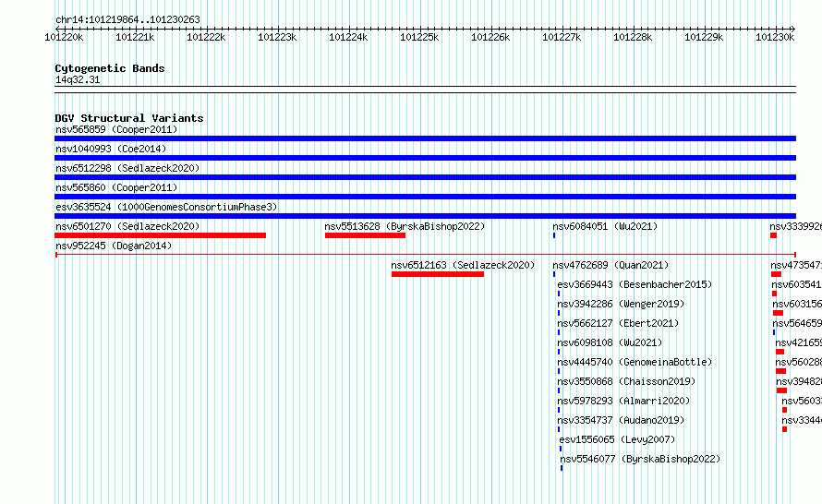The image size is (822, 504).
Task: Click the 101228k ruler position label
Action: pyautogui.click(x=633, y=37)
